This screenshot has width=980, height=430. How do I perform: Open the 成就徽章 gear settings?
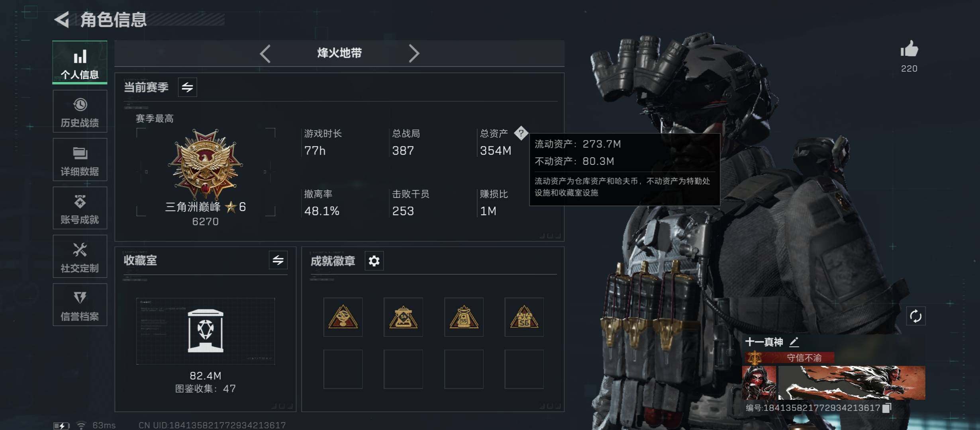pos(374,261)
